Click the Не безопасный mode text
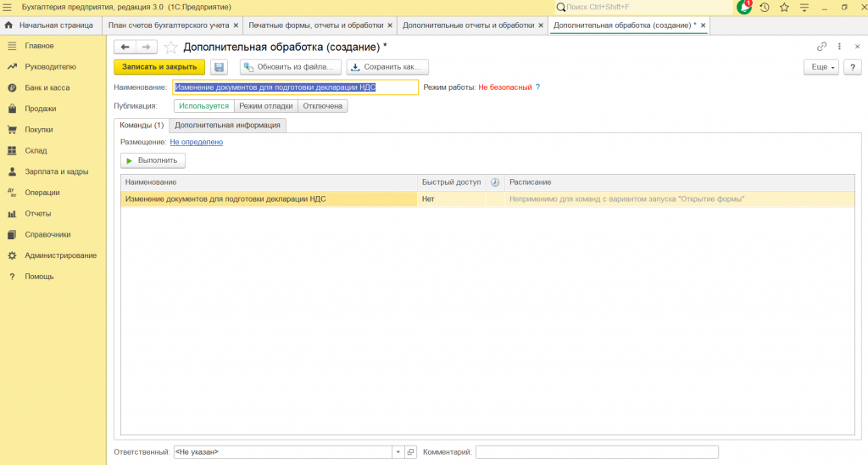 pyautogui.click(x=505, y=87)
